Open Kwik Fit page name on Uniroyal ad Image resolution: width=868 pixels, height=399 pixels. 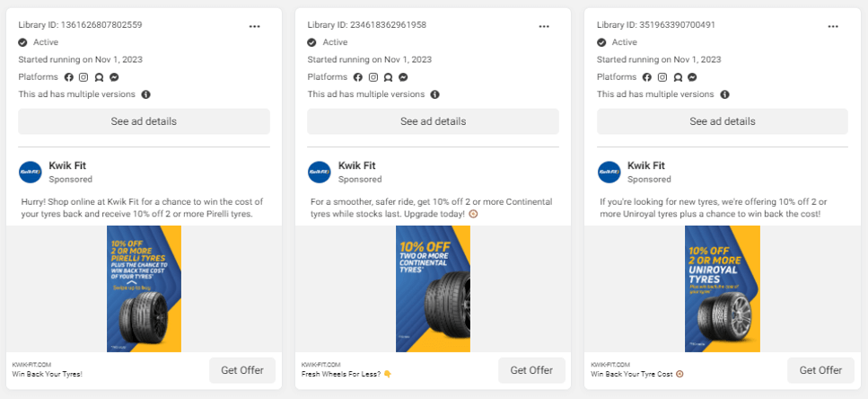point(646,165)
